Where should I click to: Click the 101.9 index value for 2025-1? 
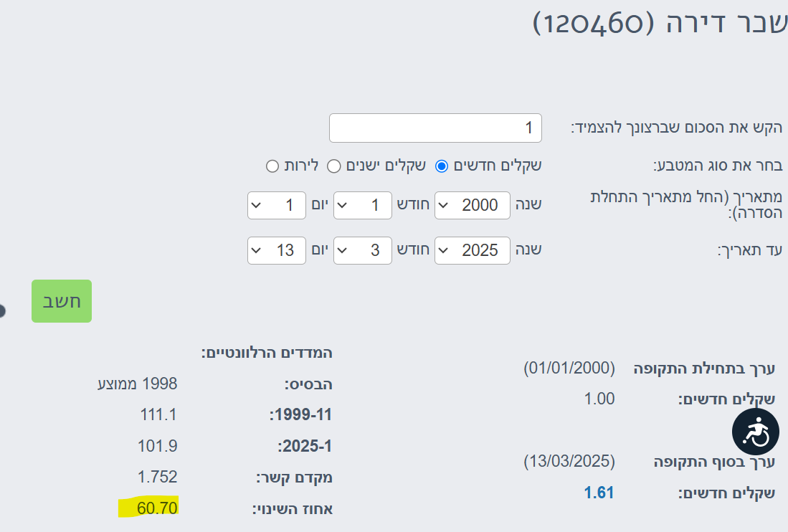pyautogui.click(x=158, y=445)
